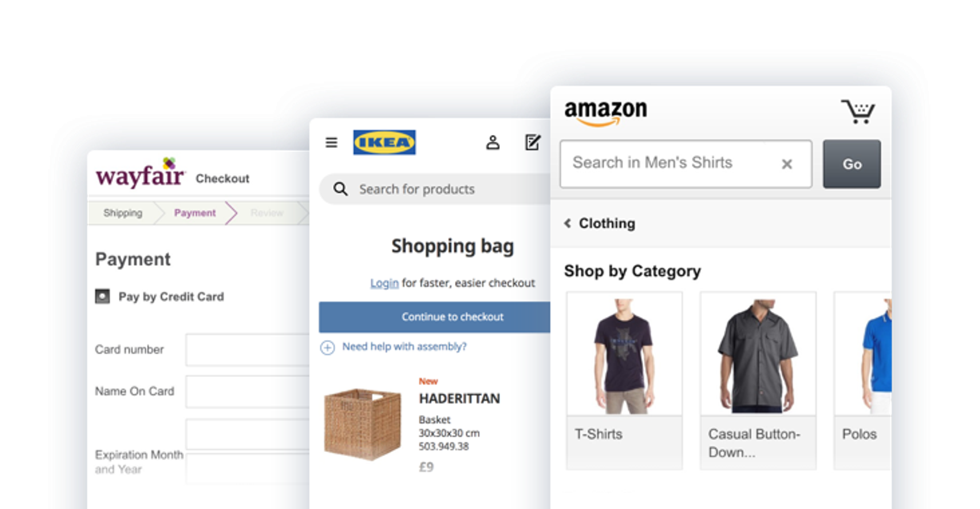
Task: Click the Amazon logo
Action: 606,113
